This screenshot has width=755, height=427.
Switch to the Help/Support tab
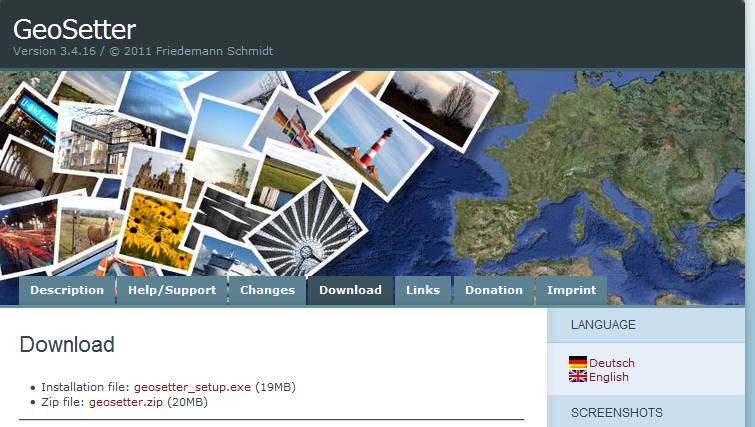(x=172, y=290)
